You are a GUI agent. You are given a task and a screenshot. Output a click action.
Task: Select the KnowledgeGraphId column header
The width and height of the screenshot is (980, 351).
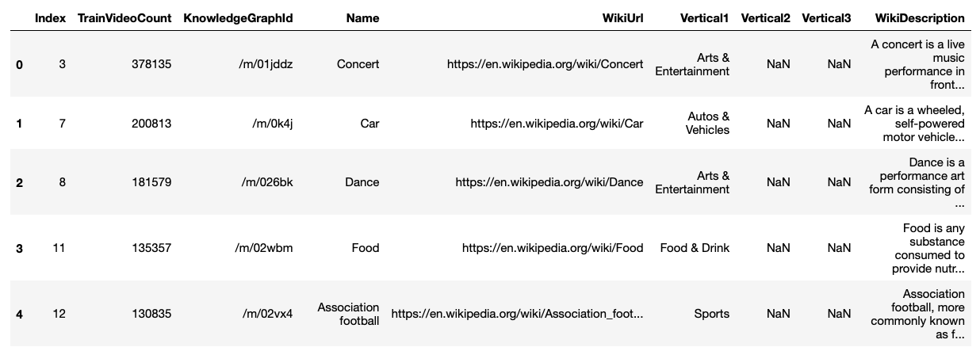[238, 17]
